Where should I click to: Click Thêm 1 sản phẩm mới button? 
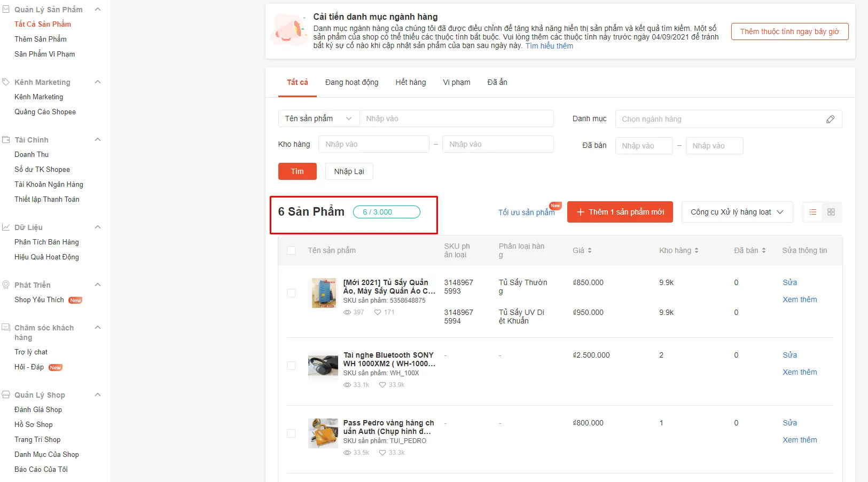point(620,212)
